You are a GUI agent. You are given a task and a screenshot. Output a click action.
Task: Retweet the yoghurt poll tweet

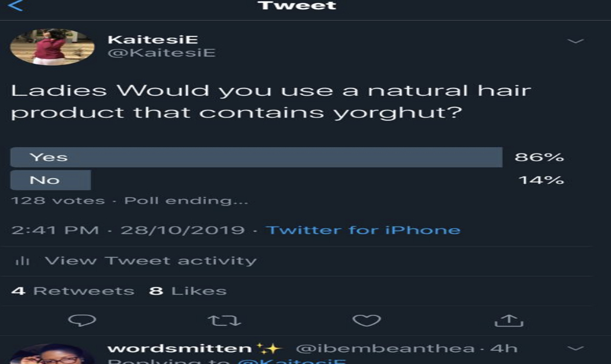(x=224, y=321)
